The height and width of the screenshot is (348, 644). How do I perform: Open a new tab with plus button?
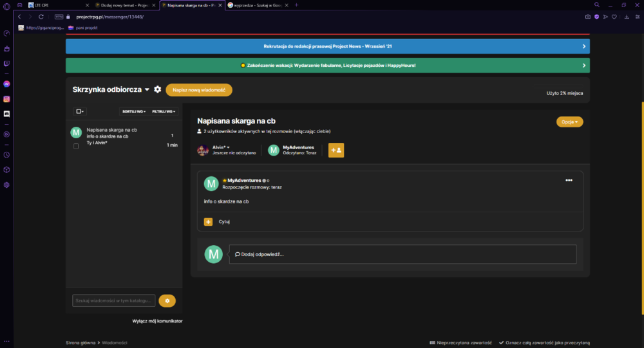pos(296,5)
